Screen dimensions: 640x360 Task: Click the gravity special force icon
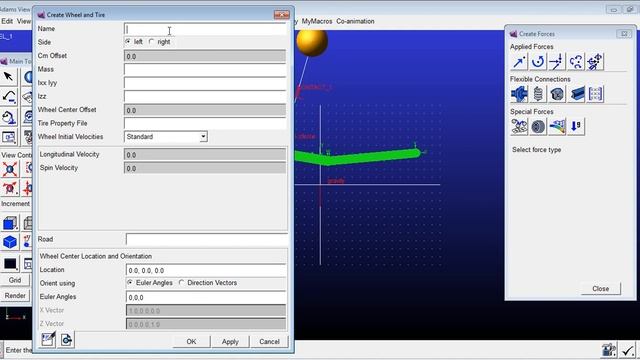576,127
